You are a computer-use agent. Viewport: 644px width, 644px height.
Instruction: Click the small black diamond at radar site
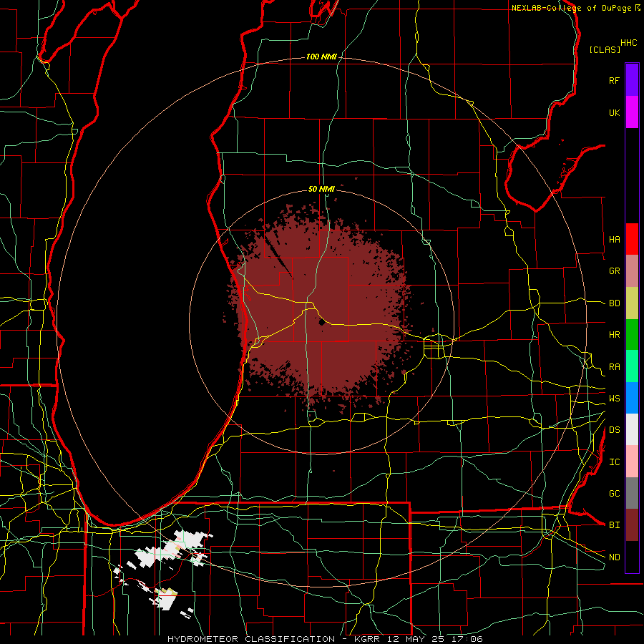(x=321, y=323)
